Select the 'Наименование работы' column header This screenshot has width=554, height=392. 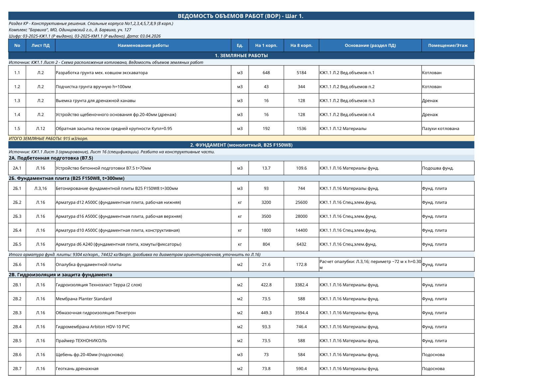coord(143,46)
